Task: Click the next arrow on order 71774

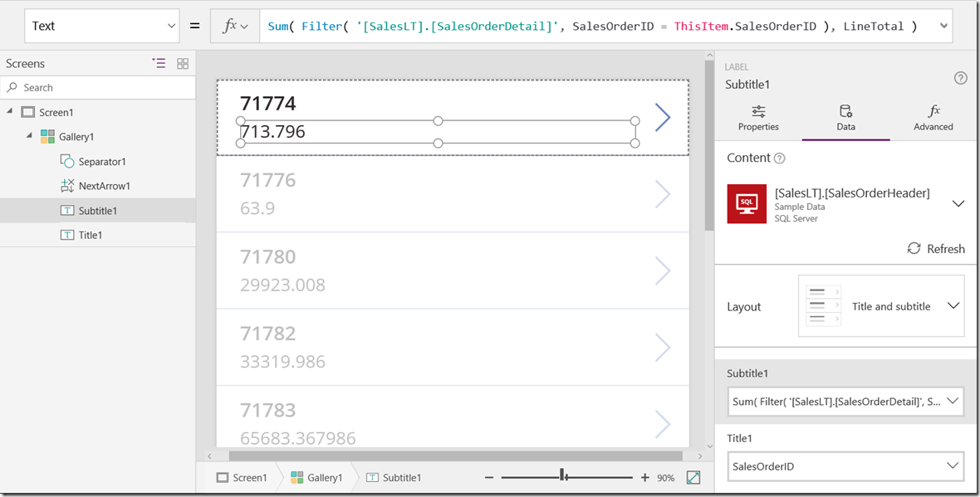Action: tap(662, 118)
